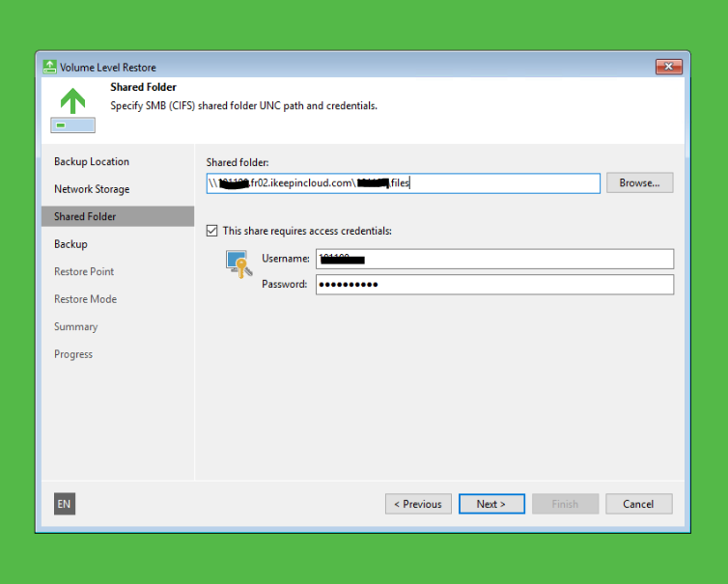Go to the Backup Location step

[x=92, y=161]
